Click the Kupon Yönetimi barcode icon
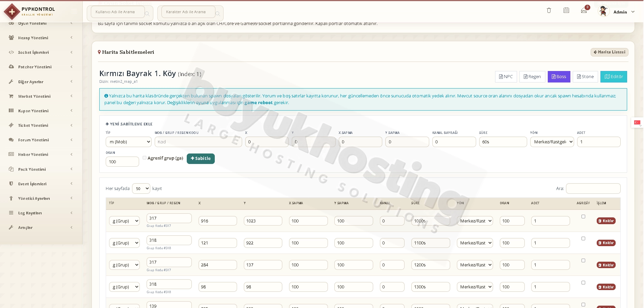 point(11,111)
